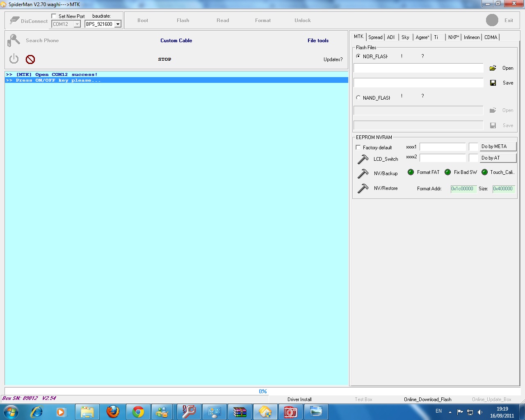Tick the Factory default checkbox

358,147
